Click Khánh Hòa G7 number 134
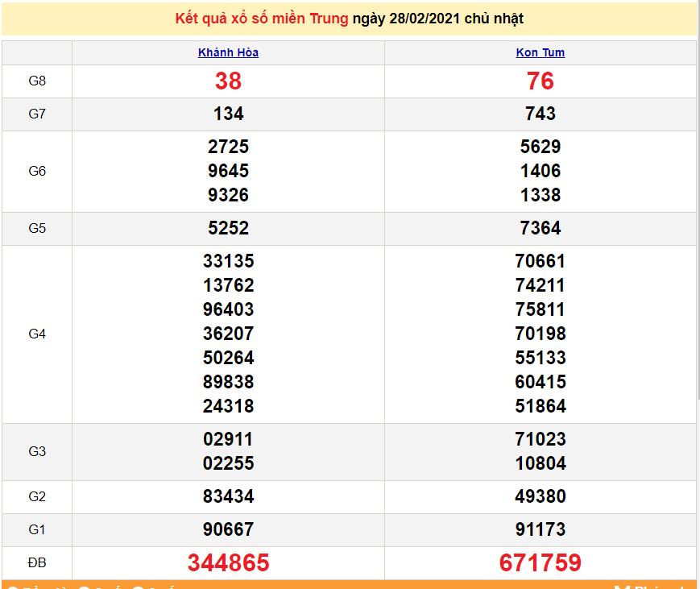The image size is (700, 589). click(228, 114)
